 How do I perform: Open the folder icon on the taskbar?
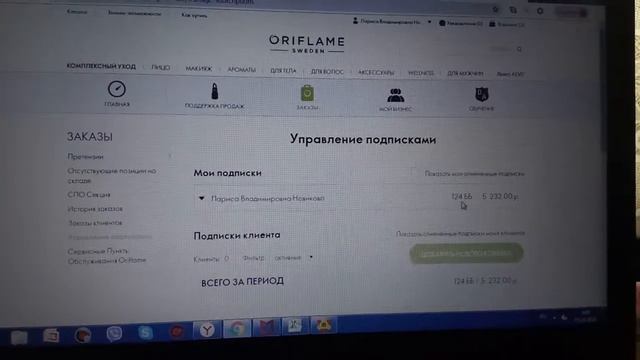click(x=19, y=337)
